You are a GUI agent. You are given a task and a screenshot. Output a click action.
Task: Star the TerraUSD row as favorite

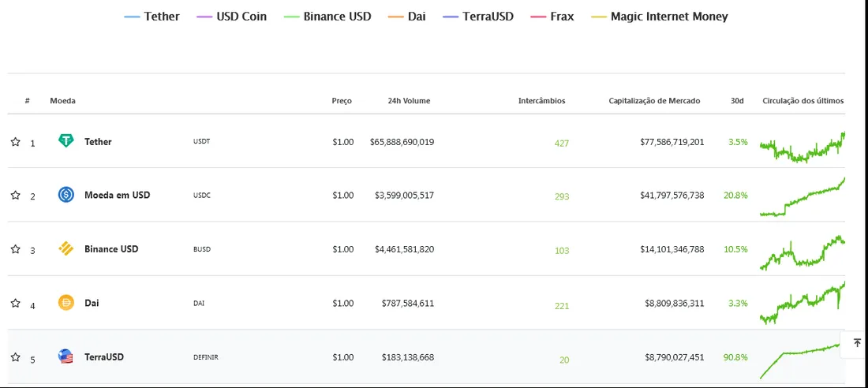pyautogui.click(x=16, y=357)
